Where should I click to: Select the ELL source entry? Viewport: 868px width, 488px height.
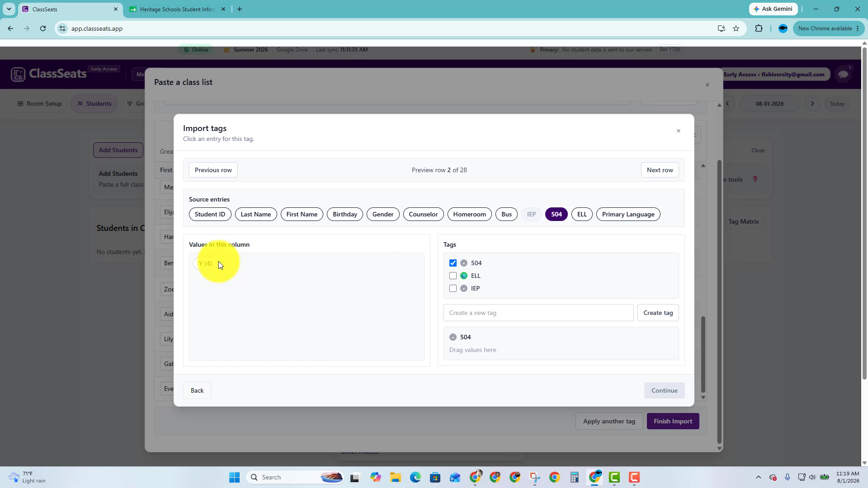pyautogui.click(x=582, y=214)
